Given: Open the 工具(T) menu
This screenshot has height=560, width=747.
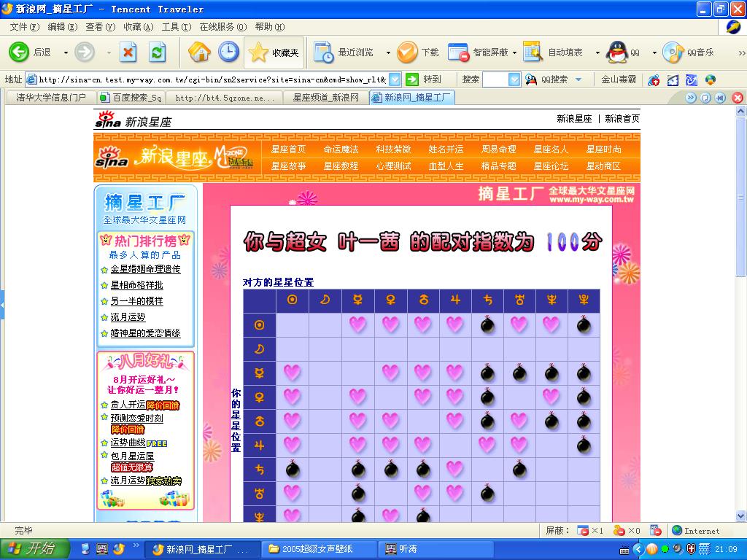Looking at the screenshot, I should 176,27.
